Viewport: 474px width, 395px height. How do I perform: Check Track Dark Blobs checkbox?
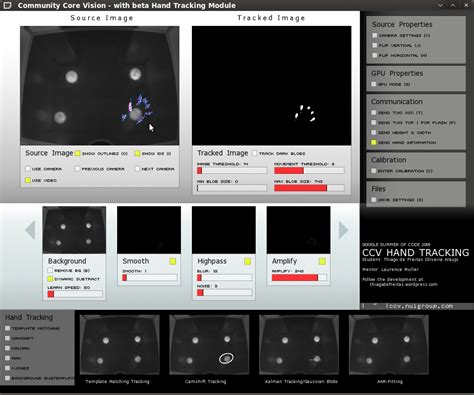tap(254, 153)
